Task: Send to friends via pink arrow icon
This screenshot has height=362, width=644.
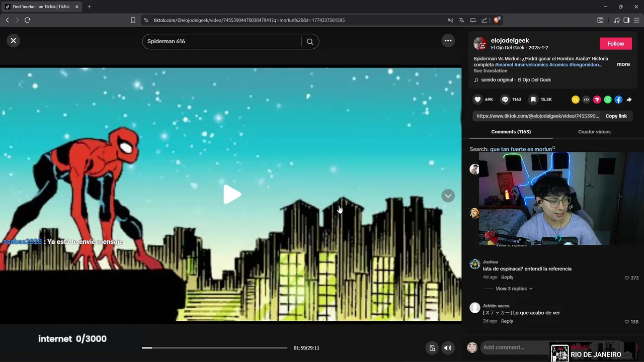Action: pyautogui.click(x=597, y=100)
